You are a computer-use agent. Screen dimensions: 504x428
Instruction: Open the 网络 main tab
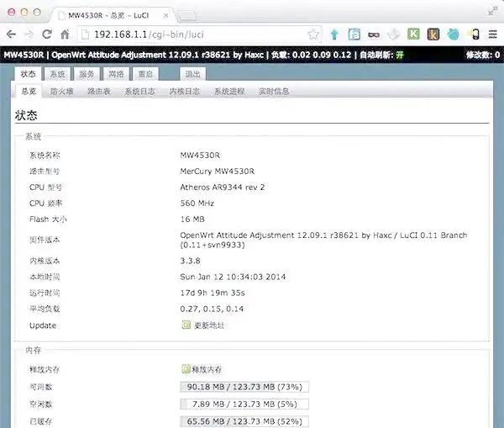[116, 74]
